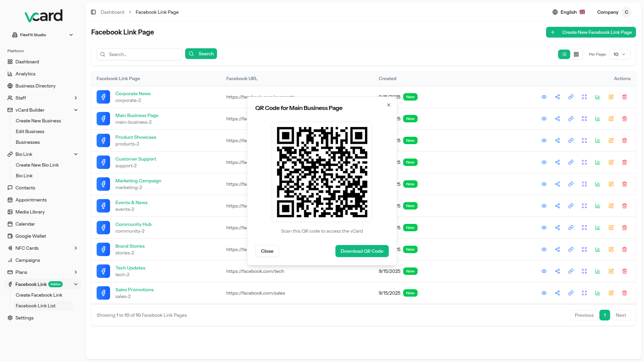This screenshot has height=362, width=644.
Task: Expand the Plans menu
Action: [43, 272]
